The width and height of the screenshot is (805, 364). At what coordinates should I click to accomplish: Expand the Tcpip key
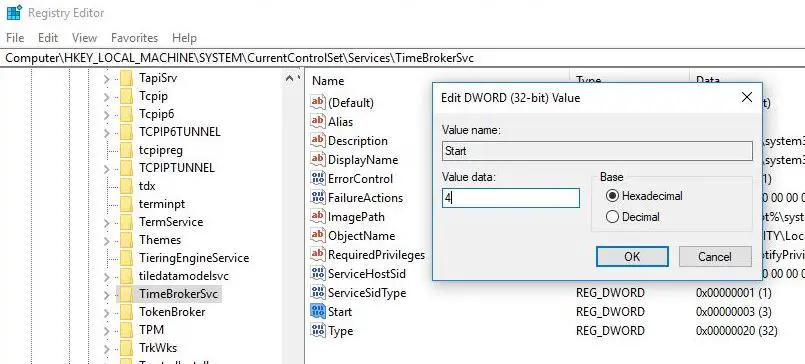106,97
